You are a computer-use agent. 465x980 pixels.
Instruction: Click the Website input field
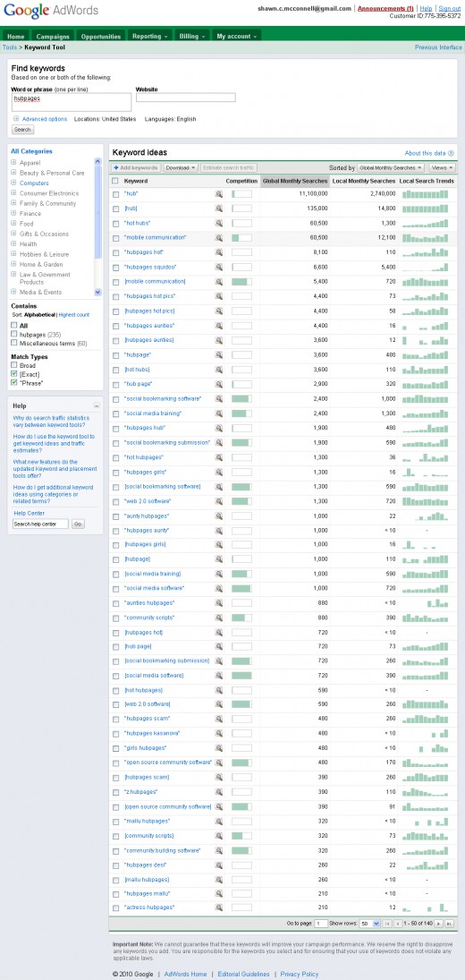(185, 98)
